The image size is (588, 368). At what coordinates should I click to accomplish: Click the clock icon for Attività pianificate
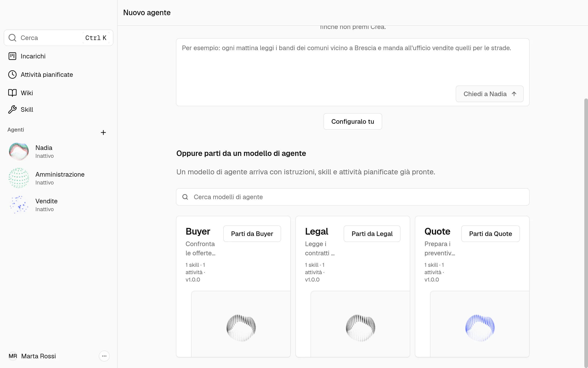(12, 75)
